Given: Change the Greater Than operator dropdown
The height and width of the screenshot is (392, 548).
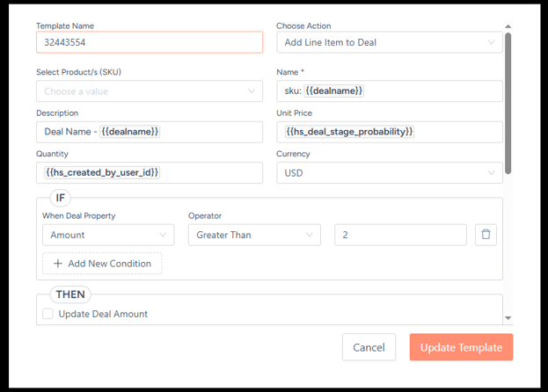Looking at the screenshot, I should pos(254,235).
